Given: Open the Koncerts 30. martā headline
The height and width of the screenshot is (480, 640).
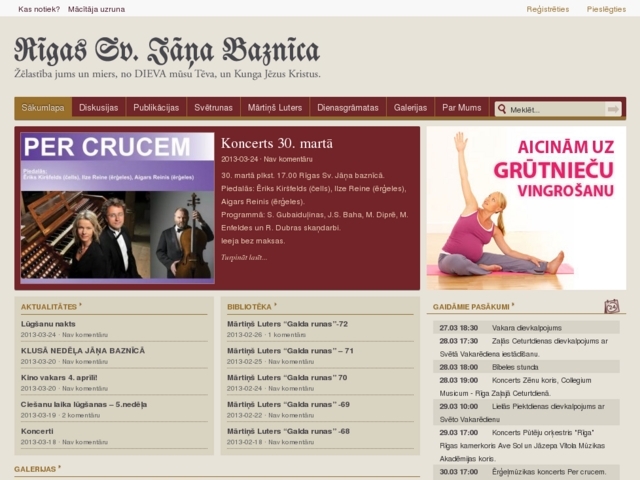Looking at the screenshot, I should pyautogui.click(x=277, y=143).
